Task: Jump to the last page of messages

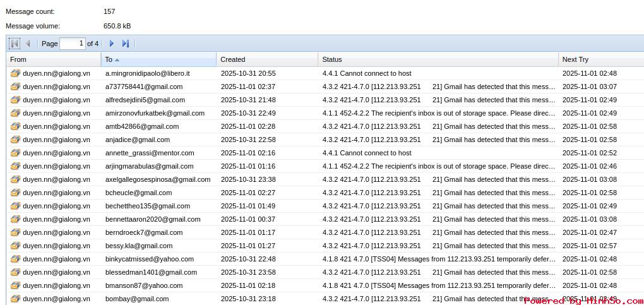Action: 125,44
